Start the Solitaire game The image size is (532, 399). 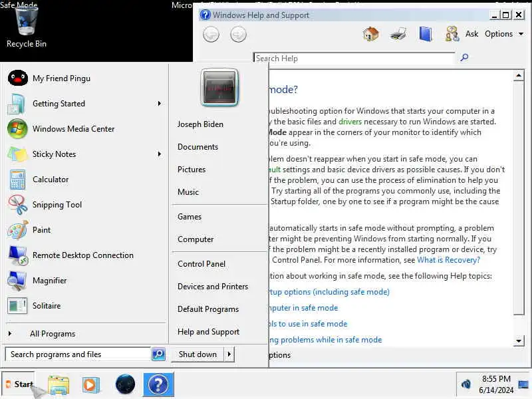(85, 306)
